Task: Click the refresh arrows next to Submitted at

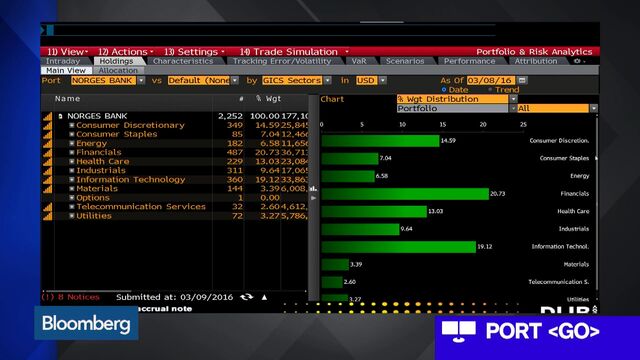Action: [247, 297]
